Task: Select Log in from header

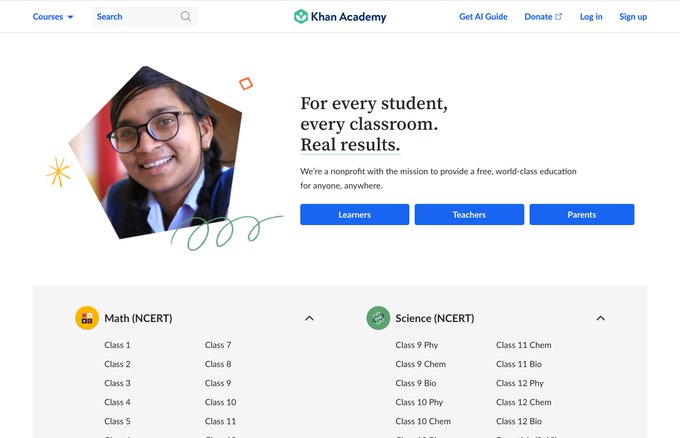Action: coord(591,16)
